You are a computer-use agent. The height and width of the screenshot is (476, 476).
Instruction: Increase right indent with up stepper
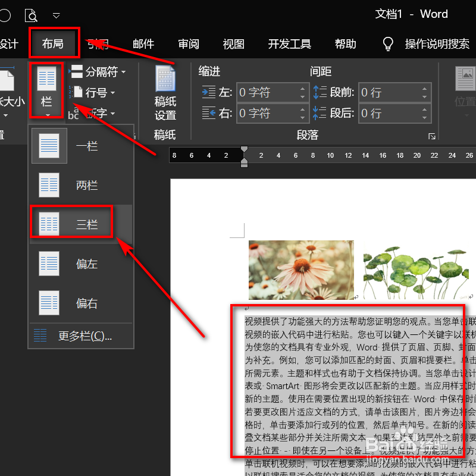302,109
